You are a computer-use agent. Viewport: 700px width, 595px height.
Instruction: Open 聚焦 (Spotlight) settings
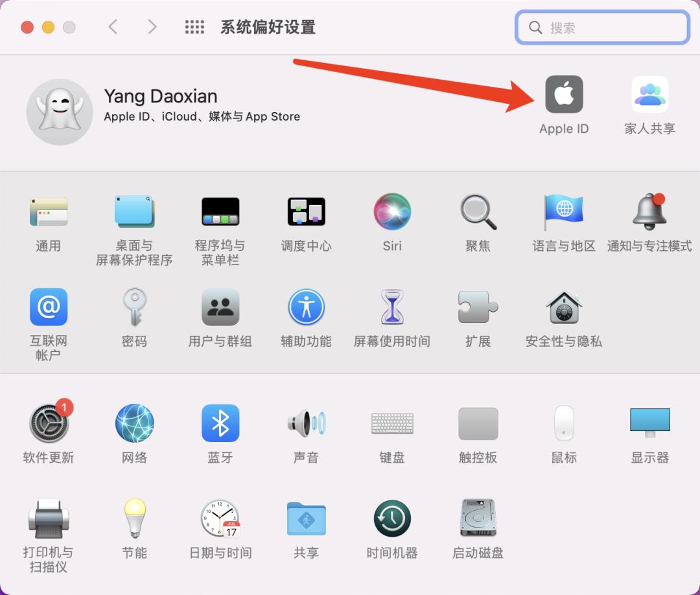coord(478,211)
